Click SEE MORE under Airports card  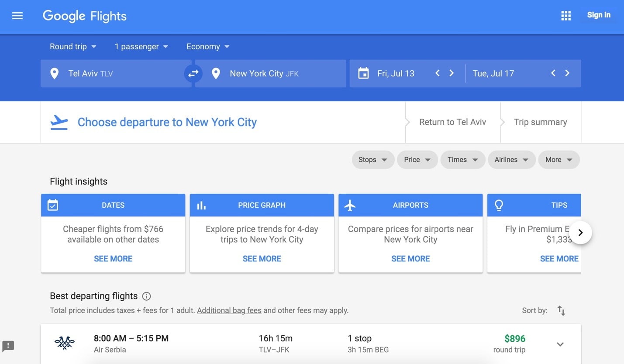(x=410, y=259)
